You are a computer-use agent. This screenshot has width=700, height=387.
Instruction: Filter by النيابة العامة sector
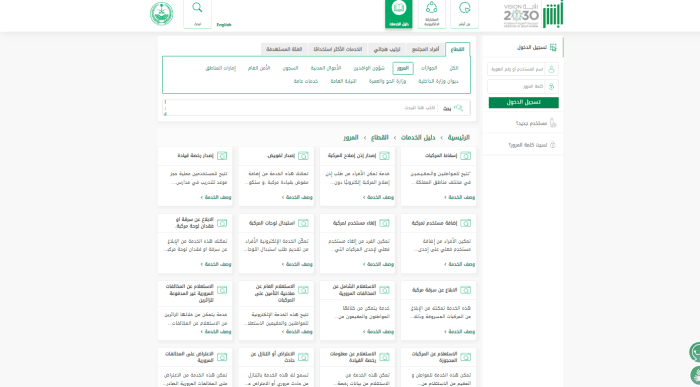click(x=343, y=81)
